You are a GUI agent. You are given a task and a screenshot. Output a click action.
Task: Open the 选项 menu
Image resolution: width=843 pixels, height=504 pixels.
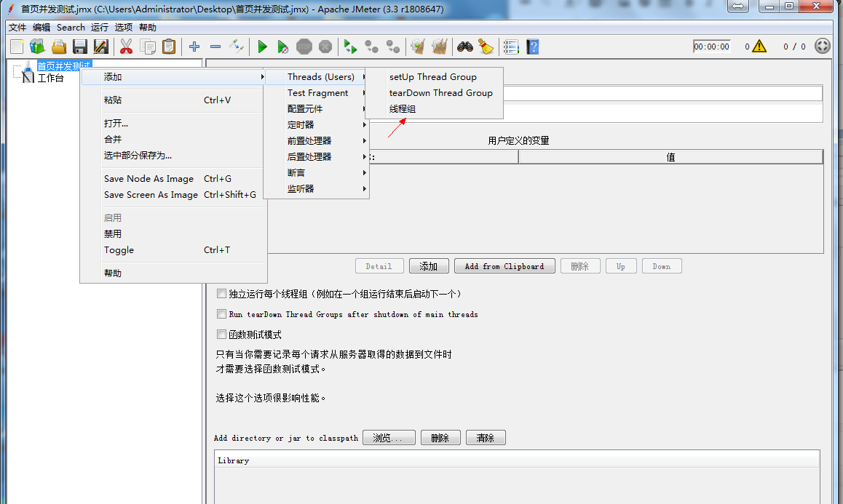click(123, 28)
